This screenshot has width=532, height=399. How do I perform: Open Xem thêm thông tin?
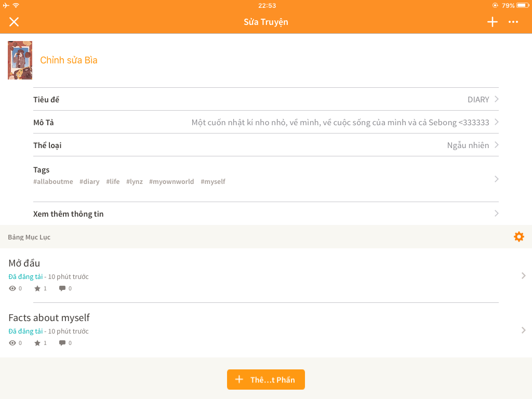coord(496,214)
